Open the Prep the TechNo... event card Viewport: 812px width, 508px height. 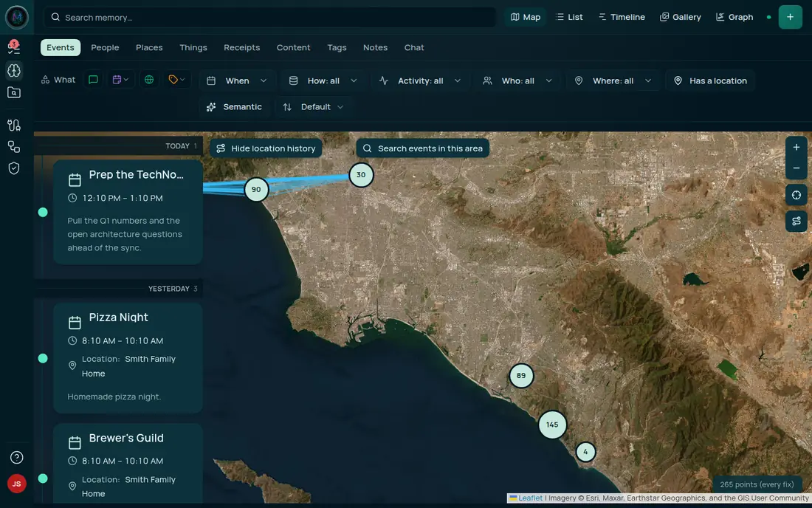tap(128, 212)
